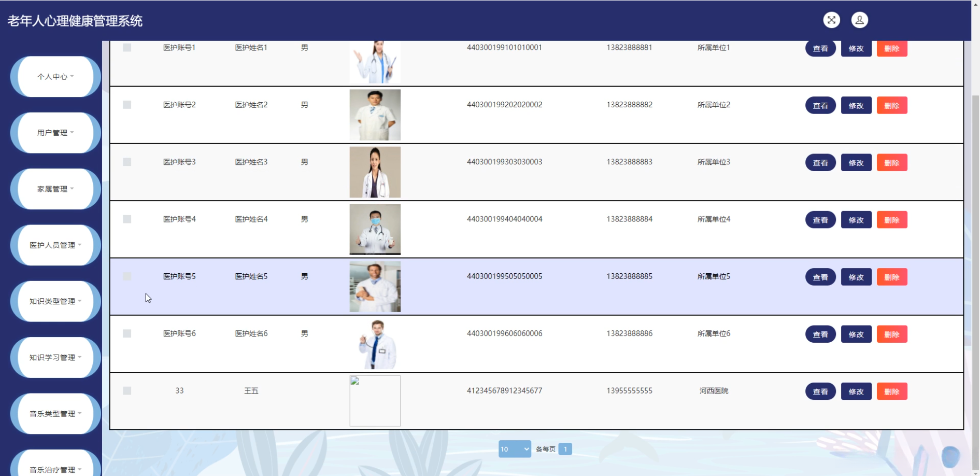This screenshot has height=476, width=980.
Task: Tick the checkbox for 医护账号1
Action: [127, 48]
